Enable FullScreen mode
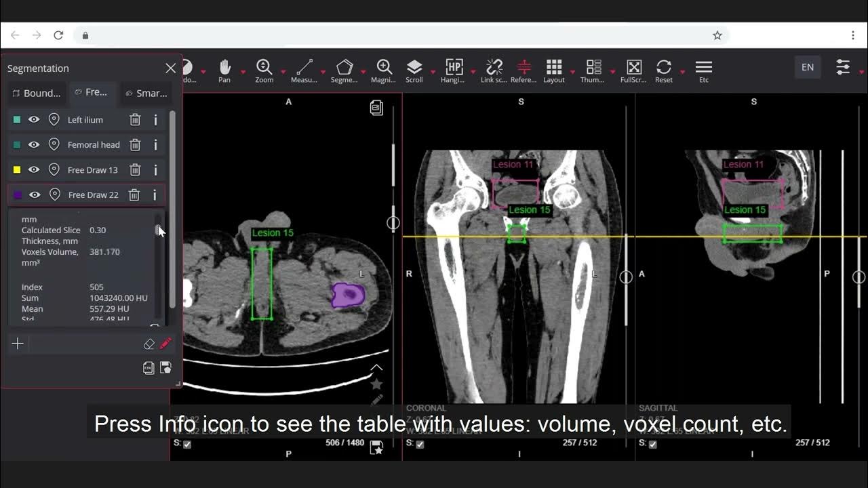The height and width of the screenshot is (488, 868). pos(634,70)
